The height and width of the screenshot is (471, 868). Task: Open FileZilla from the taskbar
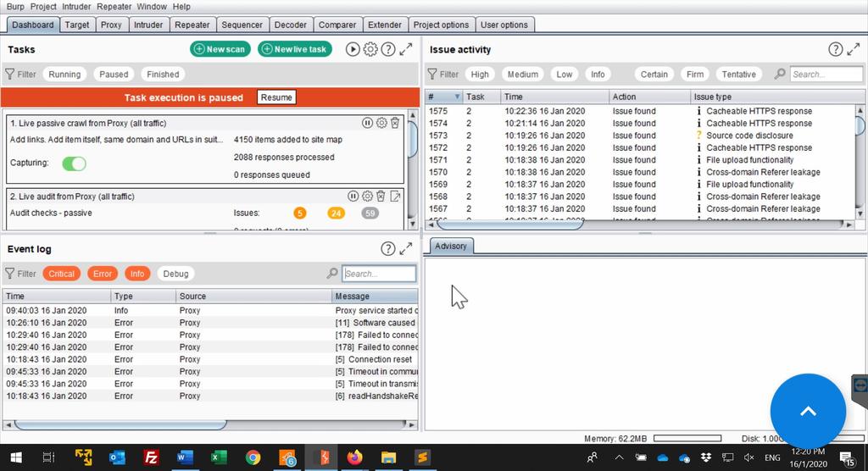click(x=151, y=457)
